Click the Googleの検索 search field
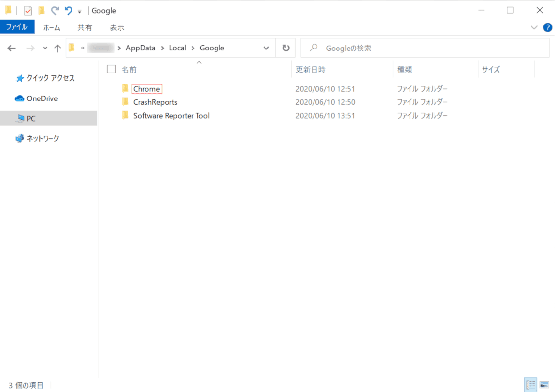The height and width of the screenshot is (392, 555). [425, 48]
